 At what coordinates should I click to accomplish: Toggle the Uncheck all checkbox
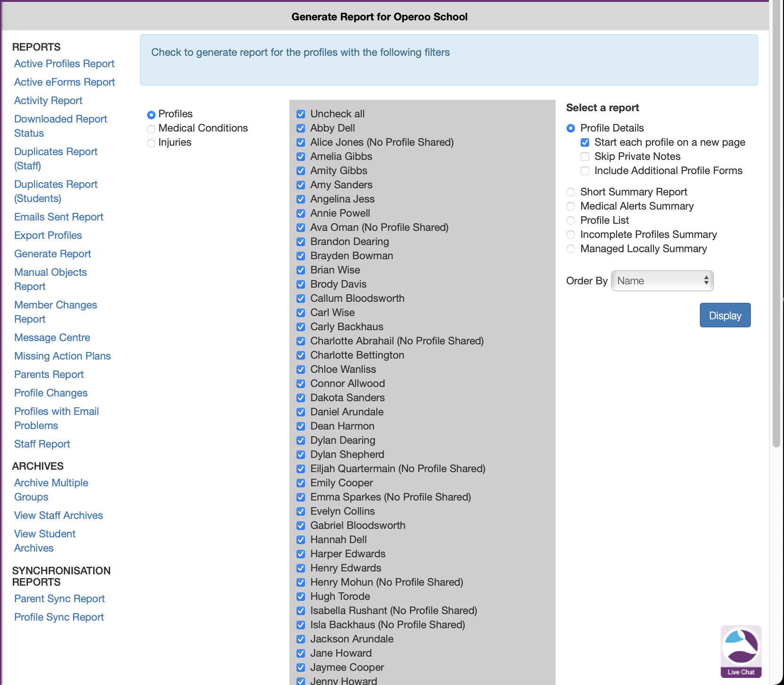tap(301, 114)
